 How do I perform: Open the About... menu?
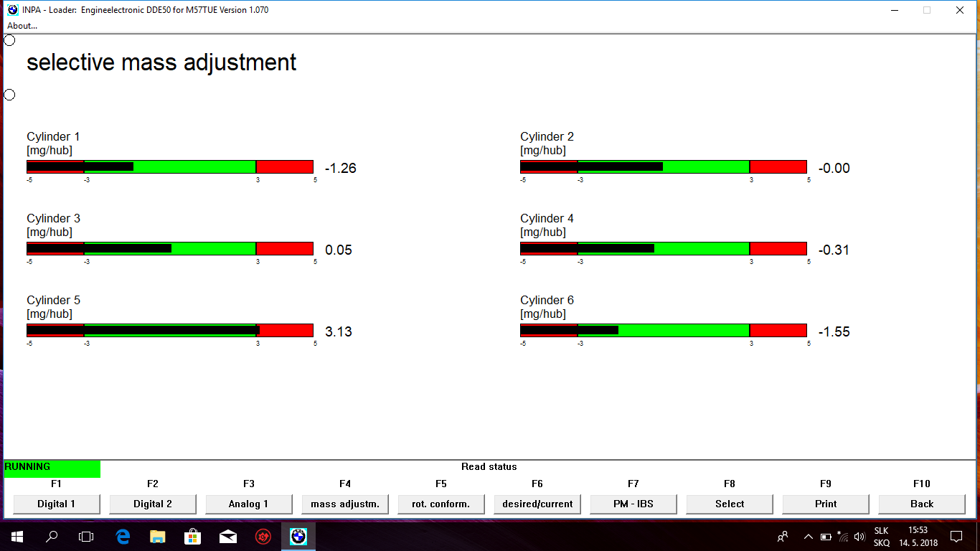click(22, 26)
